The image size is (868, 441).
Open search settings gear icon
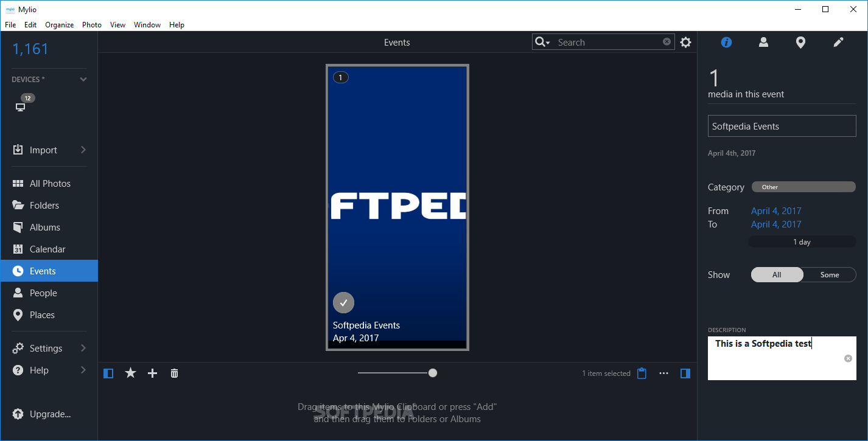(x=685, y=42)
